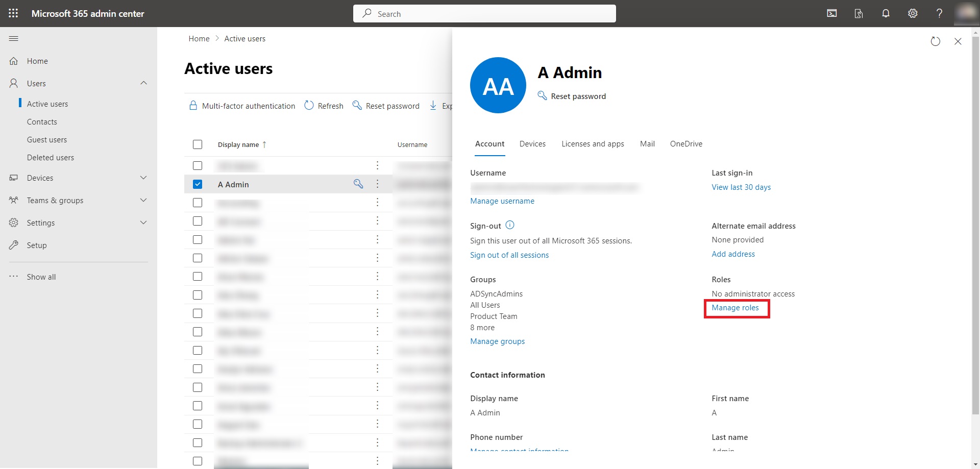Click the key icon in A Admin row
Image resolution: width=980 pixels, height=469 pixels.
358,184
